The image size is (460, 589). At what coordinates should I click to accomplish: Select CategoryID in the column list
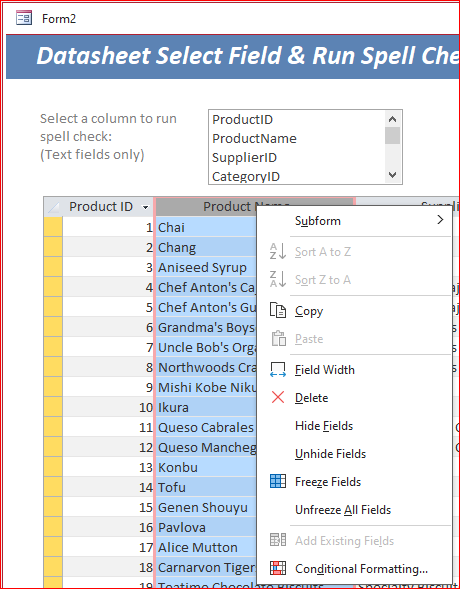coord(297,176)
